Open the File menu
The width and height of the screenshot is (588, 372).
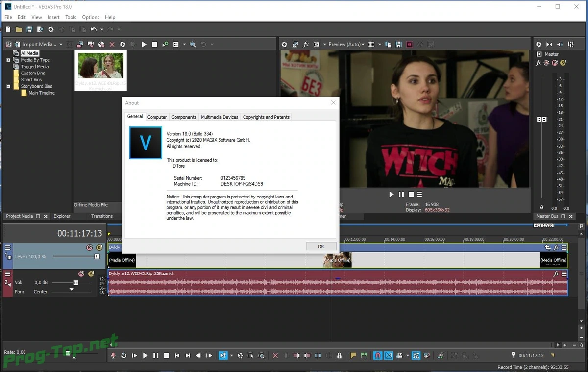[8, 17]
